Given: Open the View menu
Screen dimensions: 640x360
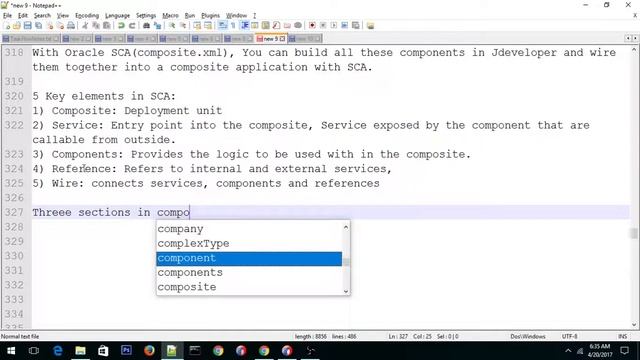Looking at the screenshot, I should point(62,16).
